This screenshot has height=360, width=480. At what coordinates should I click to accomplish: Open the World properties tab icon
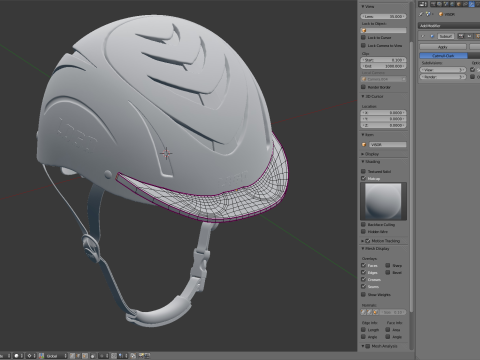[x=452, y=4]
